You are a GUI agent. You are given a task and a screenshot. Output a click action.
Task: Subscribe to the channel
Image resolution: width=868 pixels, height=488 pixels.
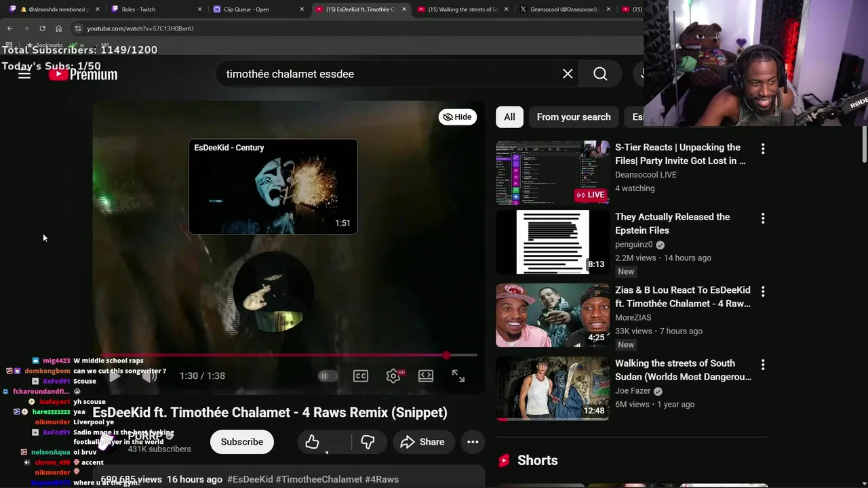pos(242,442)
